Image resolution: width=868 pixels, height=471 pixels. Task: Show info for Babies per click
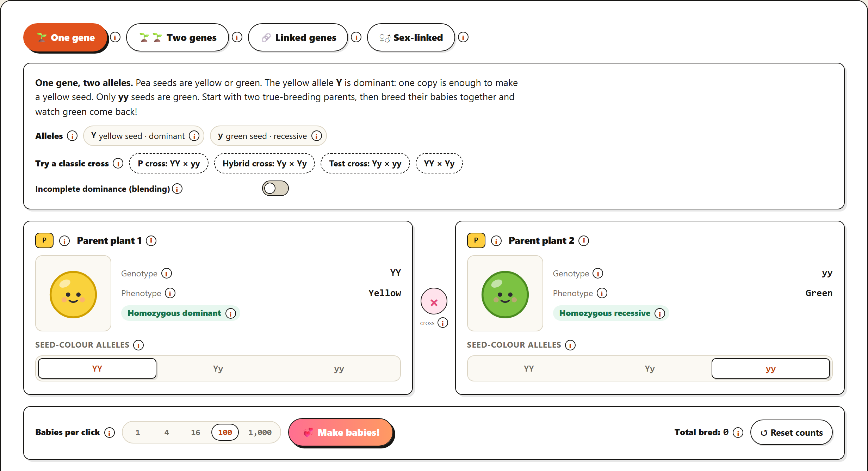click(110, 433)
